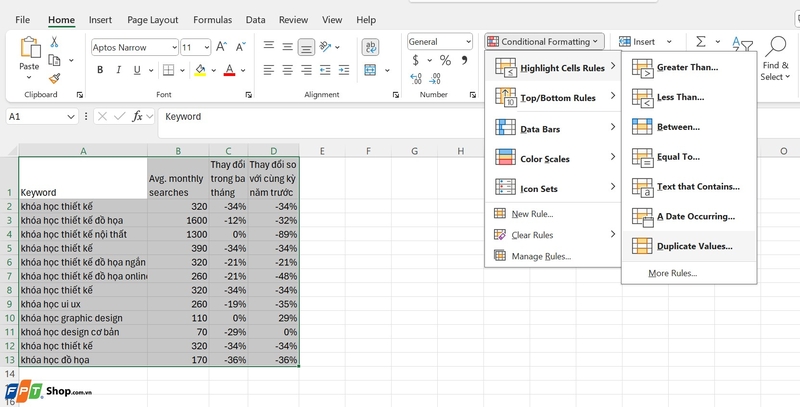Top align cell contents
This screenshot has height=407, width=800.
click(x=269, y=46)
